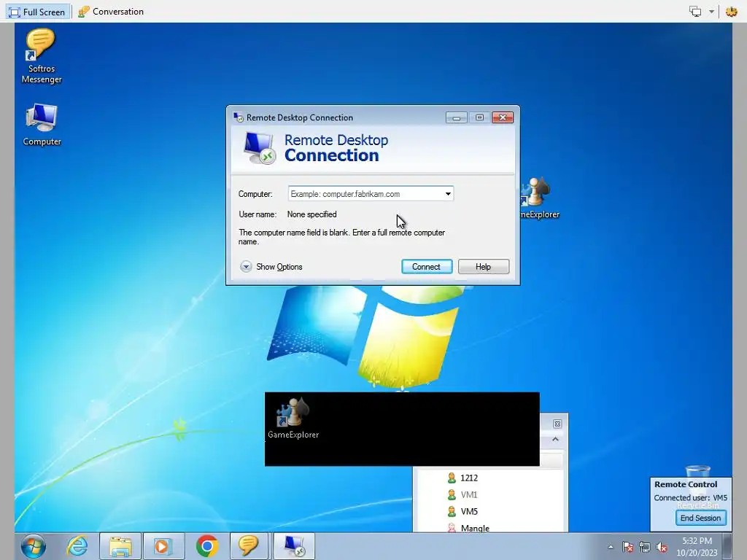Open the GameExplorer icon behind the dialog

coord(539,198)
